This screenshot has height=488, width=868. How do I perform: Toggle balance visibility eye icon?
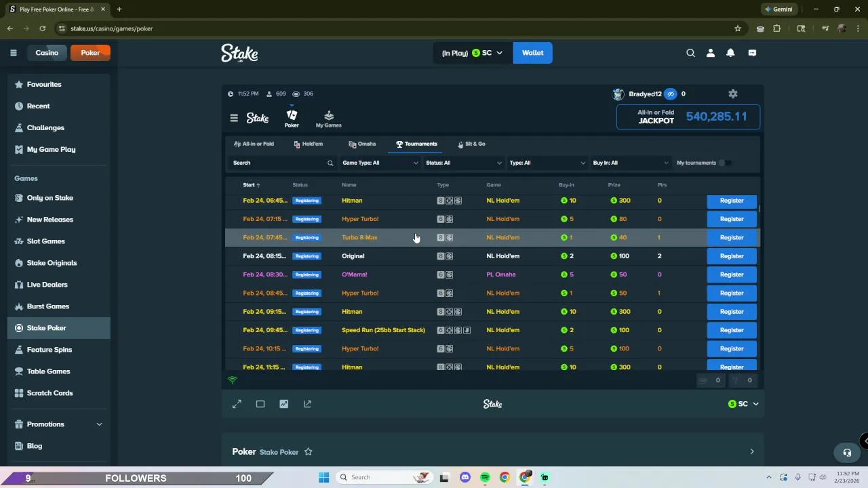671,94
